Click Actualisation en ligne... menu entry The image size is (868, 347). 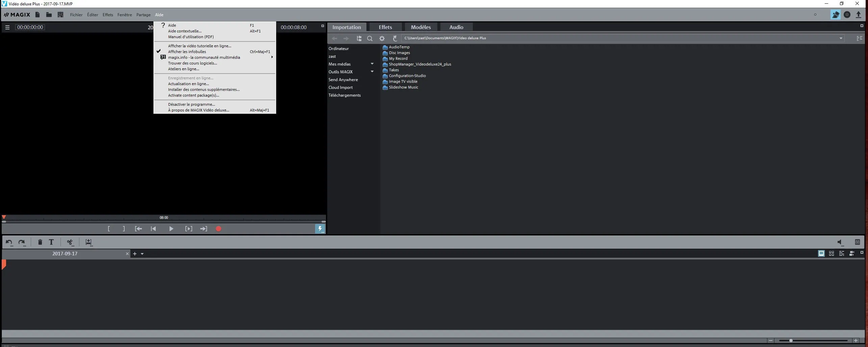[x=188, y=84]
